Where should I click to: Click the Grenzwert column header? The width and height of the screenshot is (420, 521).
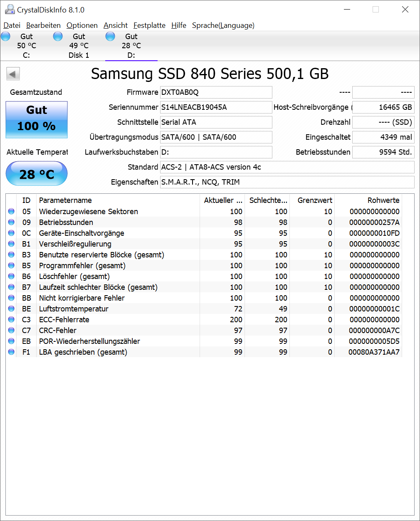click(x=312, y=200)
